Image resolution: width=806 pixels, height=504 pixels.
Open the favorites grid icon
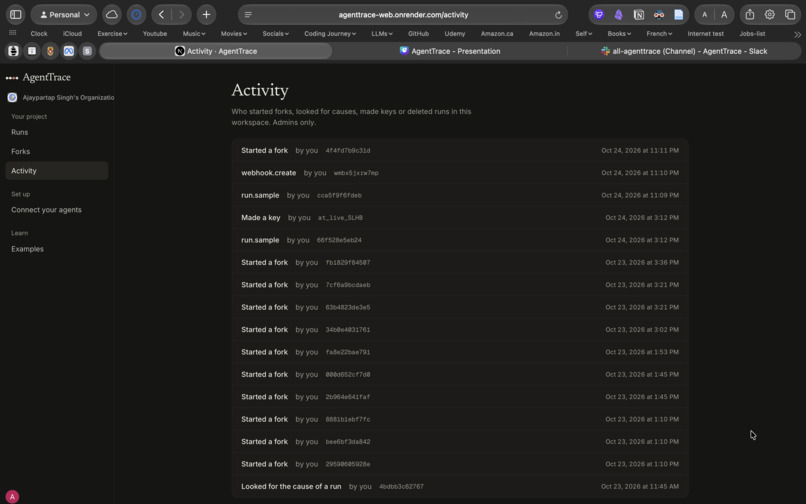point(13,33)
